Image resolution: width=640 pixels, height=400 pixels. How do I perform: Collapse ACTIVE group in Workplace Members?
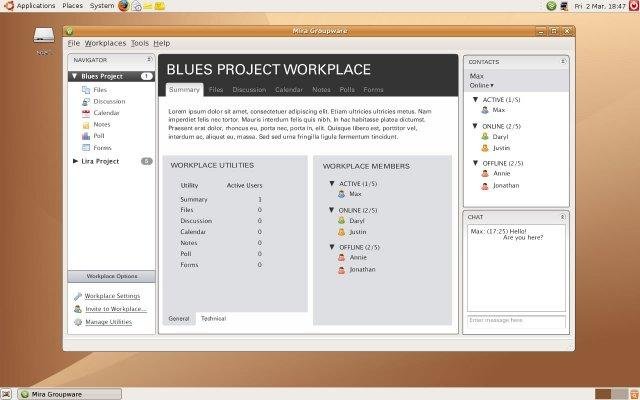click(x=332, y=184)
